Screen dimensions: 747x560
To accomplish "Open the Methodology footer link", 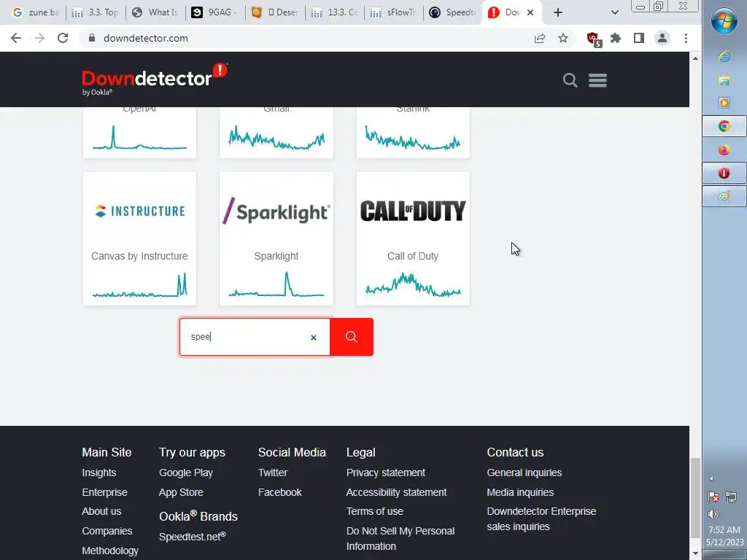I will (x=110, y=550).
